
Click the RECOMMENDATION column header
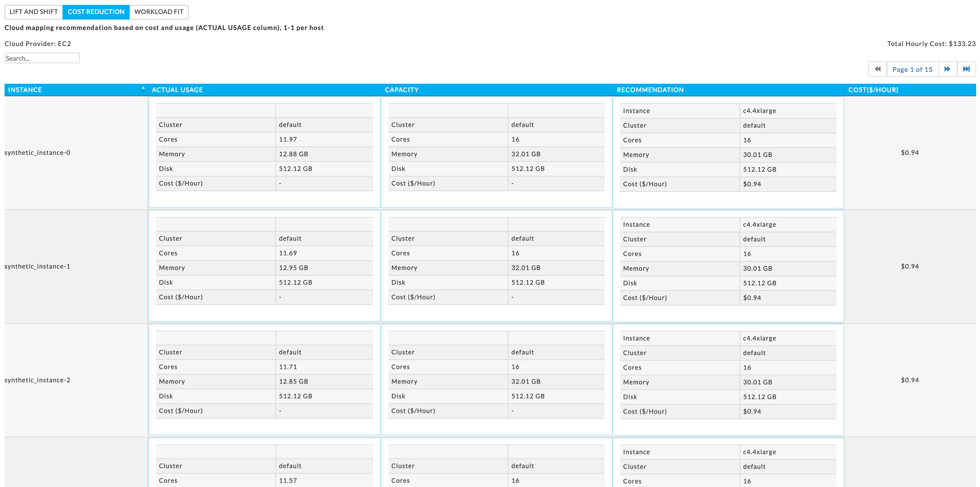(x=650, y=90)
